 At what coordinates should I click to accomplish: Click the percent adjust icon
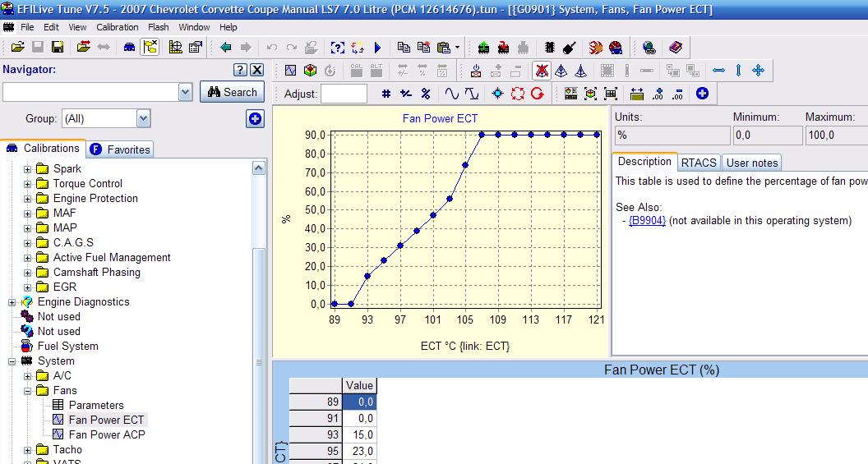pyautogui.click(x=426, y=94)
